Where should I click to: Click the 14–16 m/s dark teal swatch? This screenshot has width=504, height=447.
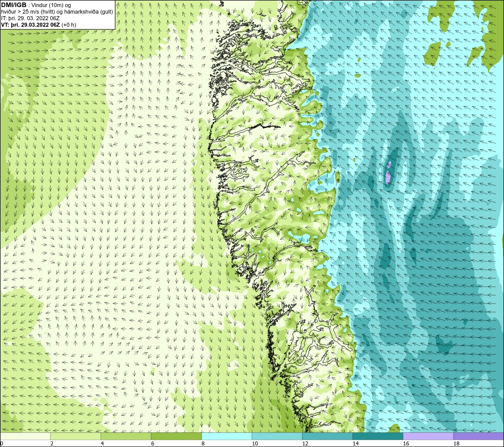tap(377, 436)
